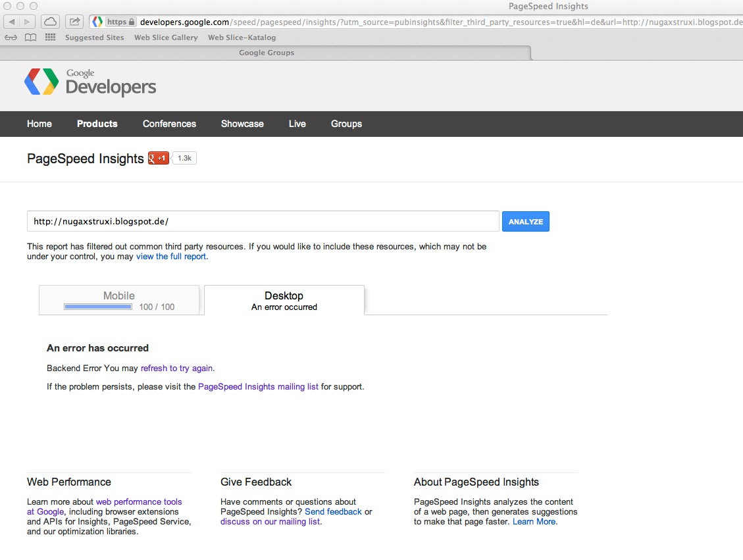This screenshot has width=743, height=560.
Task: Open web performance tools at Google link
Action: tap(104, 507)
